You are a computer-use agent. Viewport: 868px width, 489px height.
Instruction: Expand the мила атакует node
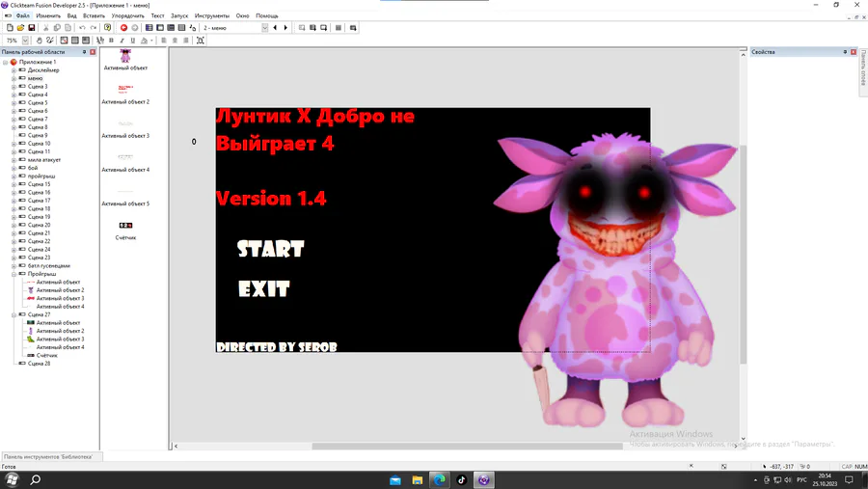click(x=14, y=159)
